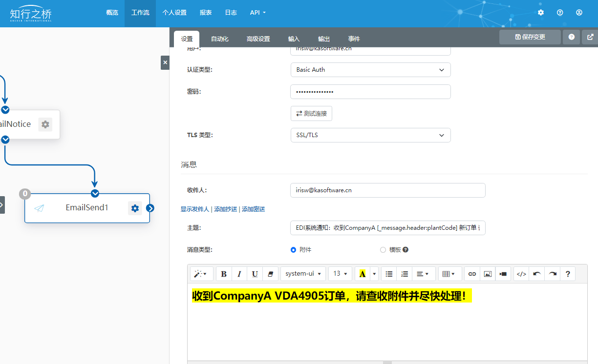Toggle bold formatting in the editor
598x364 pixels.
coord(224,274)
